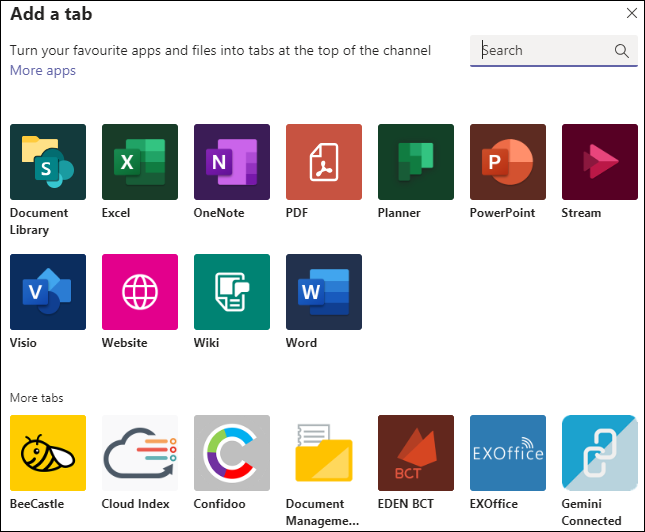Click the magnifier search icon

(x=622, y=51)
